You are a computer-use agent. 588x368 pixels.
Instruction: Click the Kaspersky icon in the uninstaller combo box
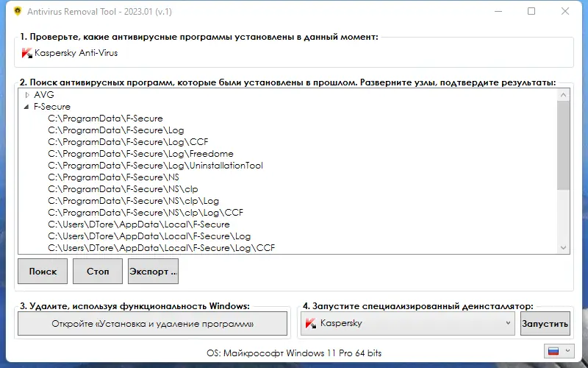coord(311,323)
